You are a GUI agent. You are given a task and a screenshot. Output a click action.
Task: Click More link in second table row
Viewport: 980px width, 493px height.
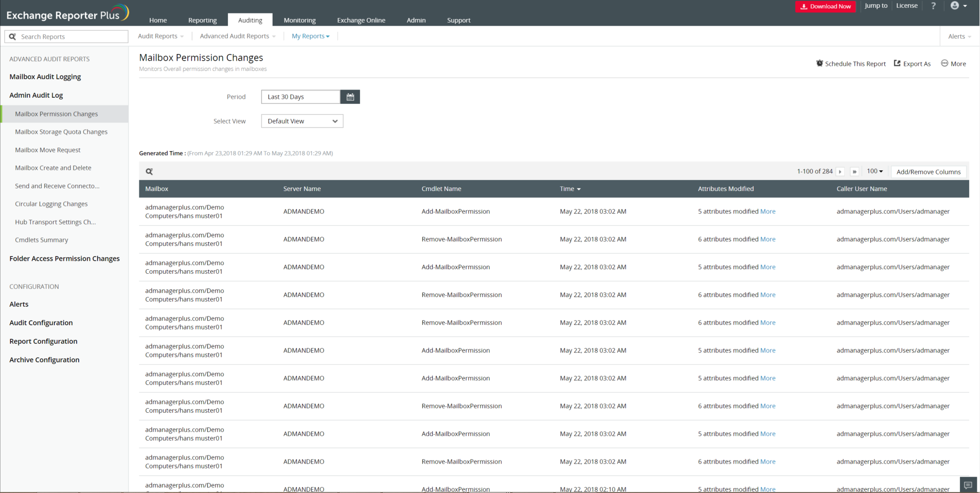tap(768, 239)
